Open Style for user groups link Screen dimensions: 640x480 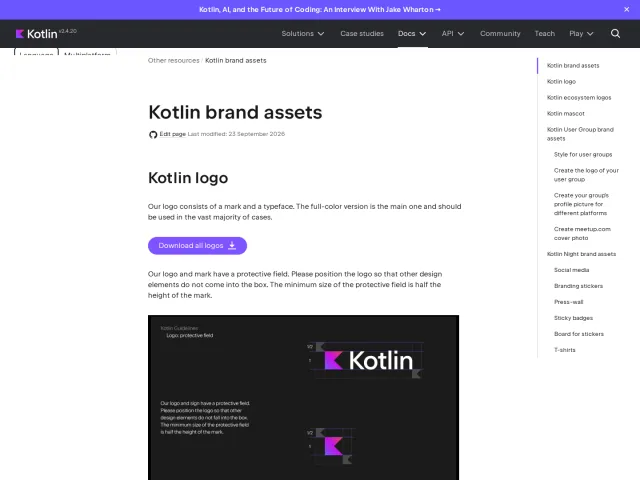(583, 154)
